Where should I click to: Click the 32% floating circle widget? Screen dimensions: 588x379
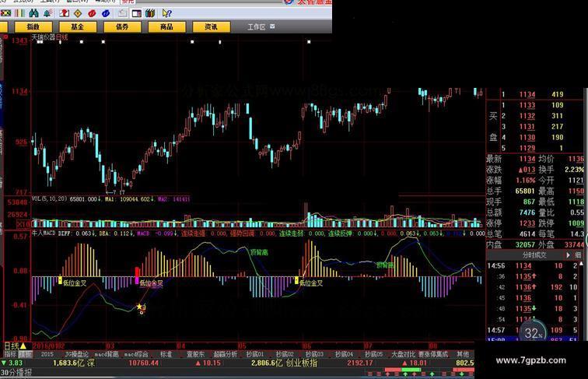(533, 332)
